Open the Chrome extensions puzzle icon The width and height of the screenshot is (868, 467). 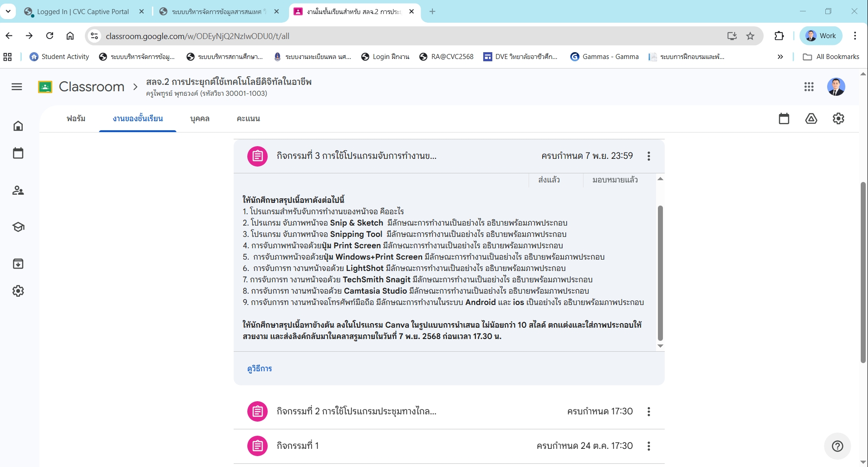pos(779,36)
